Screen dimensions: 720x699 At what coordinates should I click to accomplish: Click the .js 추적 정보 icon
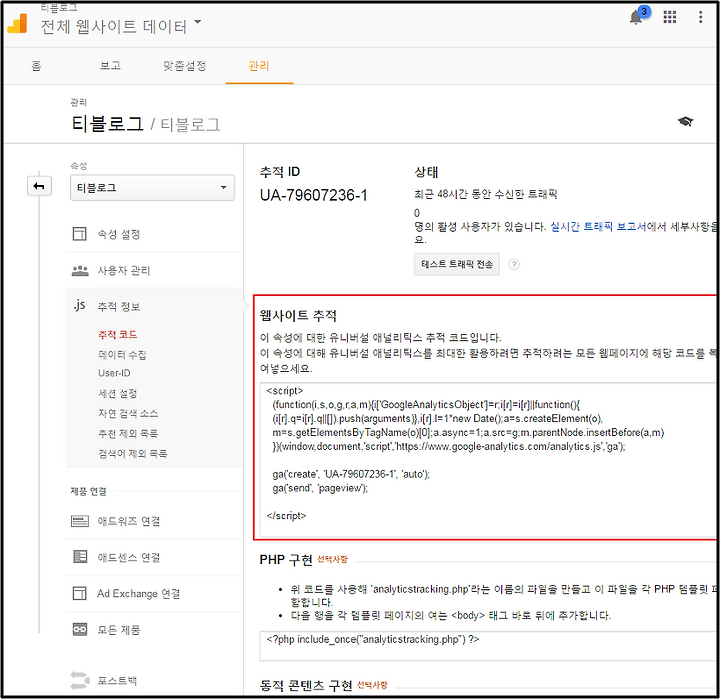[x=79, y=305]
